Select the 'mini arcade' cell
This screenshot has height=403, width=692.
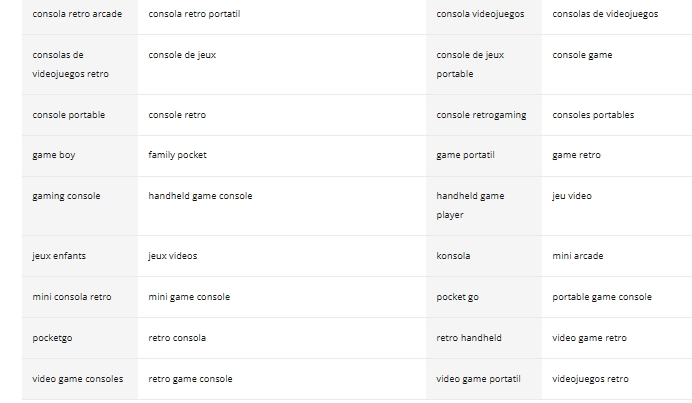[x=617, y=256]
